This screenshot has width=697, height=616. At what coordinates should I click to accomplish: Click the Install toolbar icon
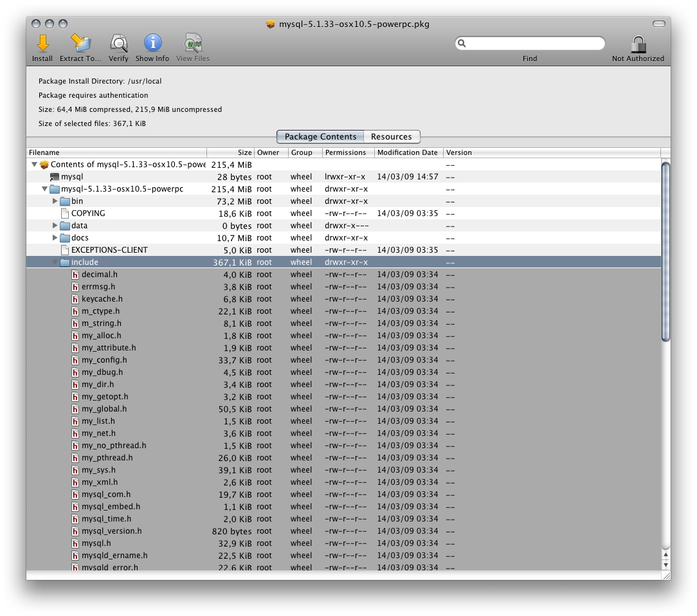[42, 43]
